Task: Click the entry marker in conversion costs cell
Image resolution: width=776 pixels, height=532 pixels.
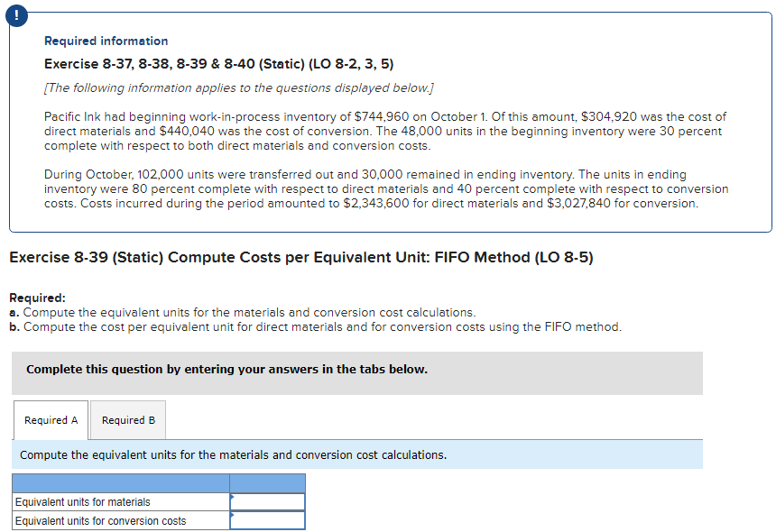Action: coord(234,516)
